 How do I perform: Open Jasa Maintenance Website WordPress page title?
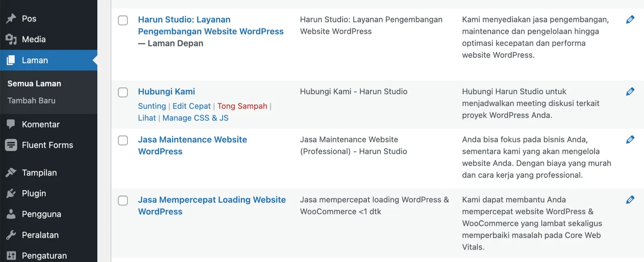point(193,145)
